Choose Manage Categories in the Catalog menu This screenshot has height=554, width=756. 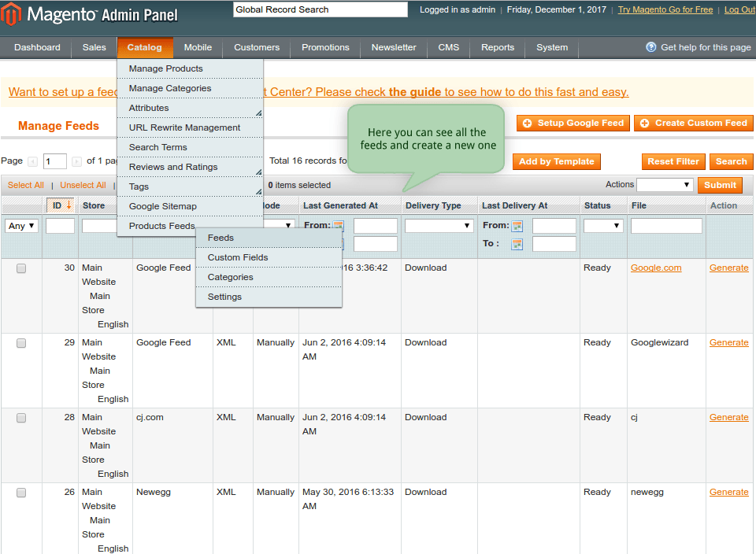190,88
